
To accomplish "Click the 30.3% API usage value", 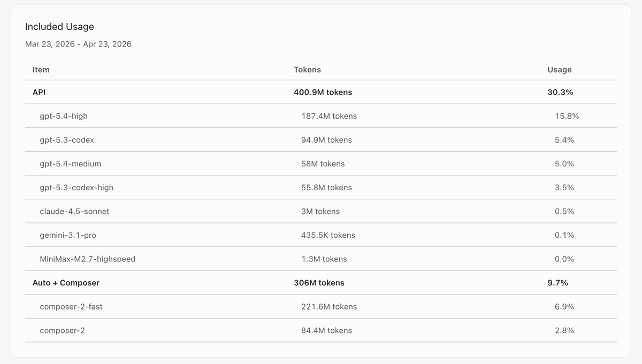I will [x=560, y=92].
